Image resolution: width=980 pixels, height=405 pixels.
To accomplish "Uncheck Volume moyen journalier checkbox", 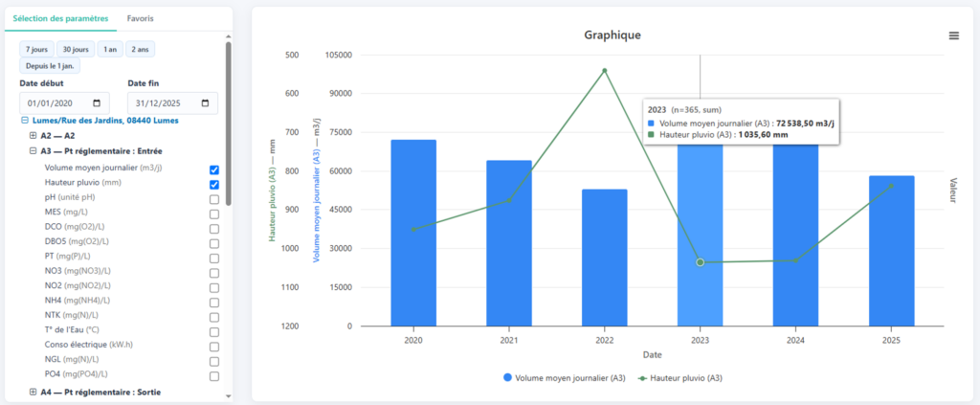I will pos(214,170).
